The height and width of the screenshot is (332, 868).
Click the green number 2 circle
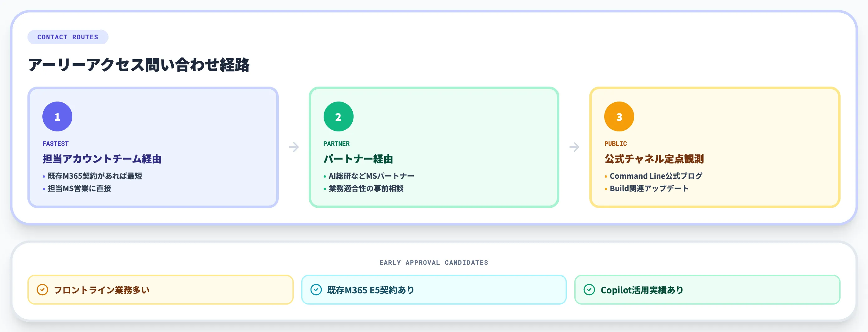pos(338,116)
